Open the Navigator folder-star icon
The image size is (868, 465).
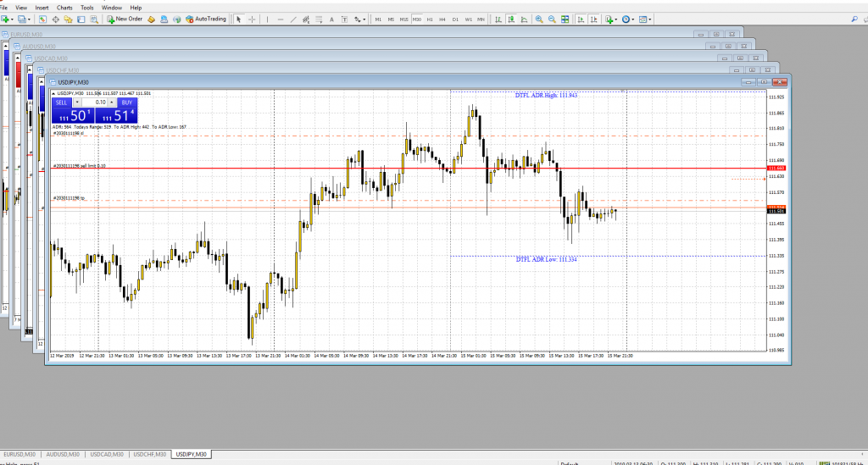click(68, 19)
